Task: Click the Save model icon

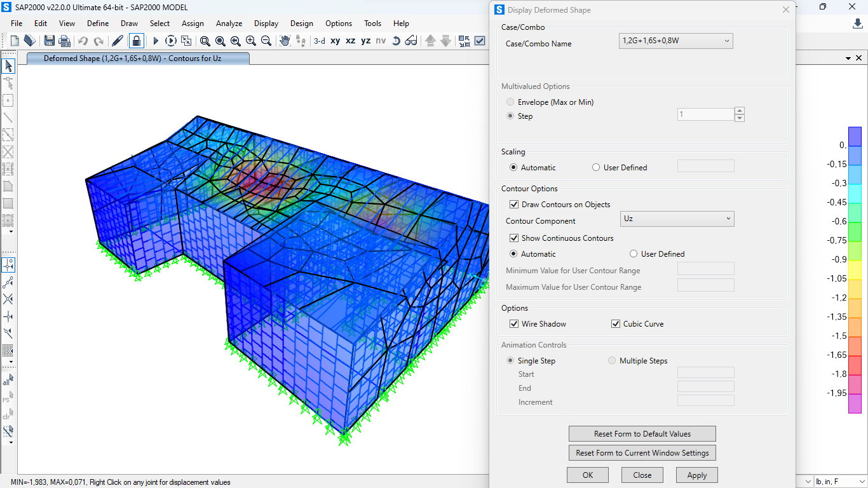Action: 49,41
